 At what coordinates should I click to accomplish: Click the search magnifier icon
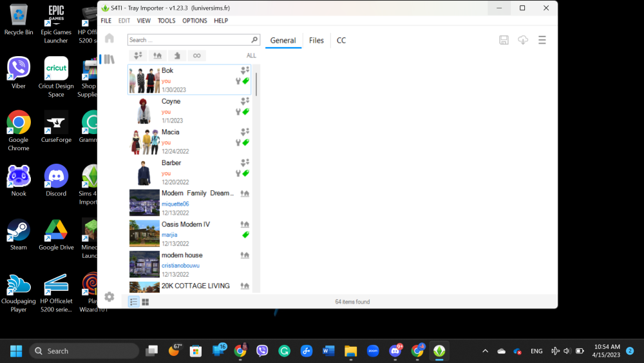(254, 40)
